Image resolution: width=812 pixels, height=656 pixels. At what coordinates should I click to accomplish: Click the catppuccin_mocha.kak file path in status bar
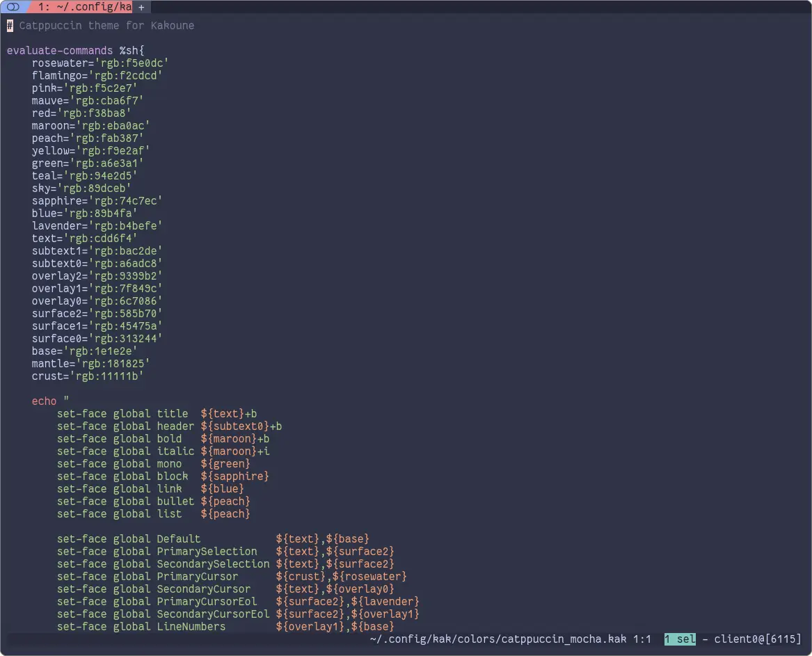tap(498, 639)
